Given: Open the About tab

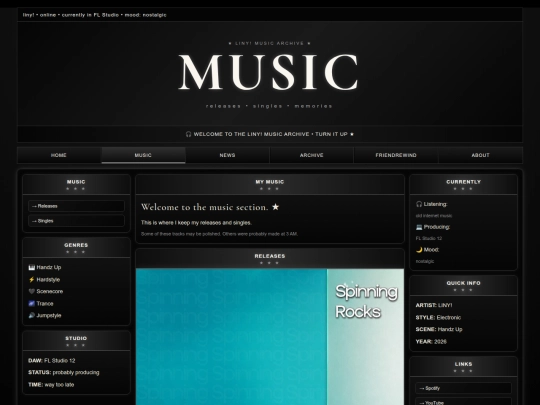Looking at the screenshot, I should coord(480,155).
